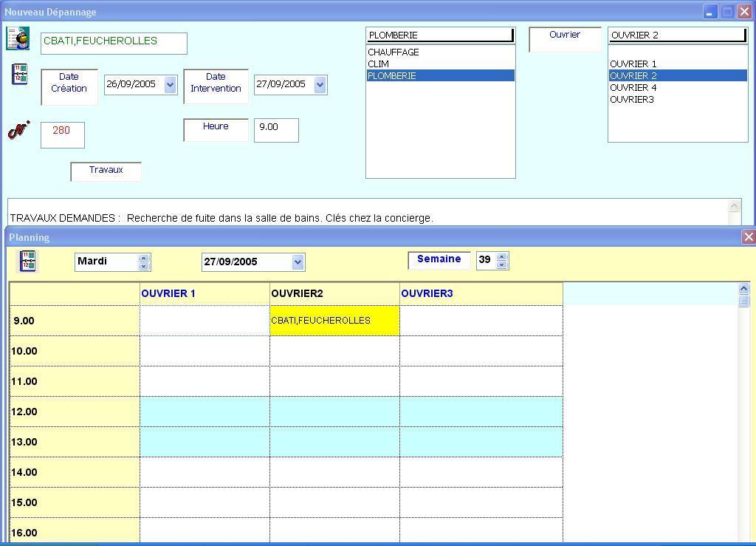Click the Travaux button
The width and height of the screenshot is (756, 546).
pyautogui.click(x=106, y=171)
